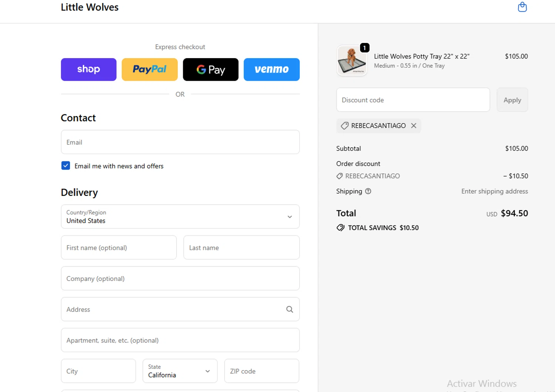Viewport: 555px width, 392px height.
Task: Apply the discount code
Action: click(x=512, y=100)
